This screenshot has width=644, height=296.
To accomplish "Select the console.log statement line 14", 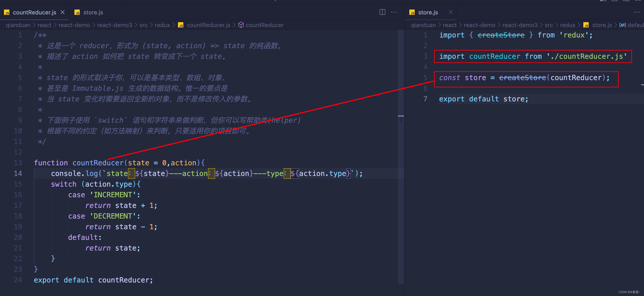I will [x=205, y=174].
